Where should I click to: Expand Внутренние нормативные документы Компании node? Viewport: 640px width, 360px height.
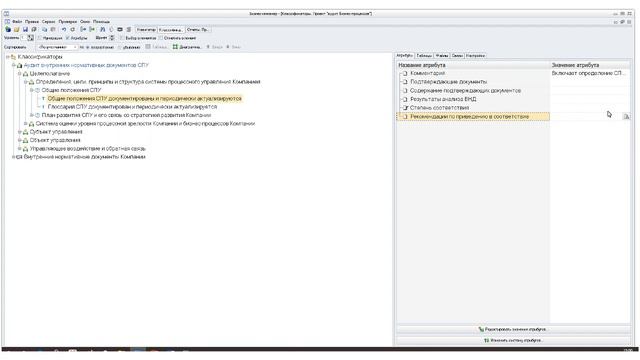coord(13,157)
